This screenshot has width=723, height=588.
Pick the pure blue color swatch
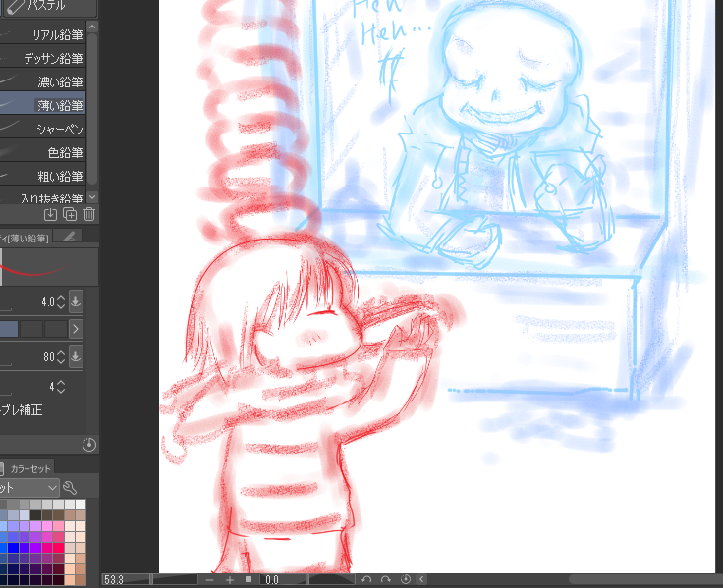click(14, 548)
